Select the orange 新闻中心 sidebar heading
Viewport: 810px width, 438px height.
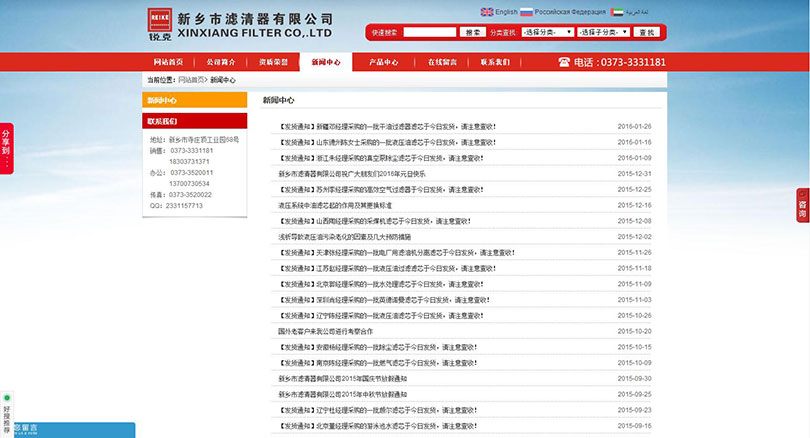coord(194,100)
